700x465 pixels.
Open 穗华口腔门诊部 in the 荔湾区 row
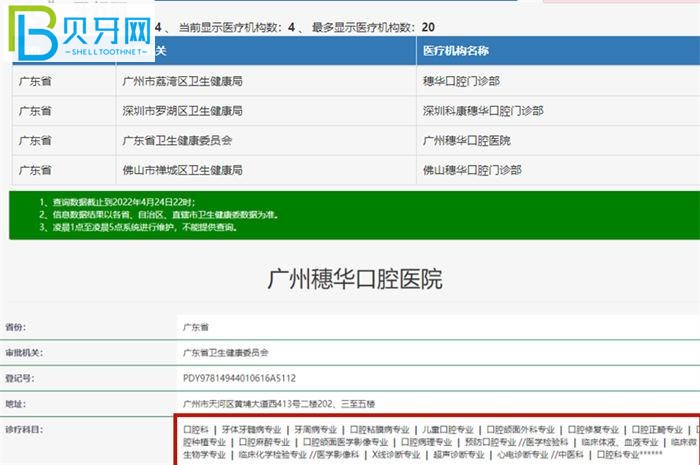[x=461, y=81]
